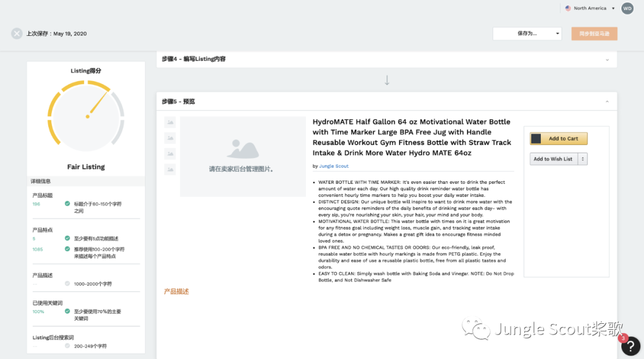Open the Wish List arrow stepper
This screenshot has width=644, height=359.
(x=583, y=159)
